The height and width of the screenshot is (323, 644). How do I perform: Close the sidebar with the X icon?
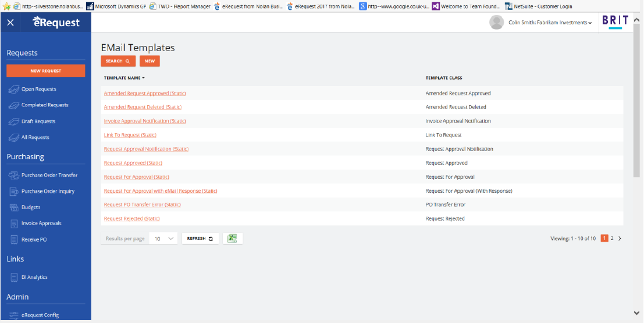coord(10,23)
